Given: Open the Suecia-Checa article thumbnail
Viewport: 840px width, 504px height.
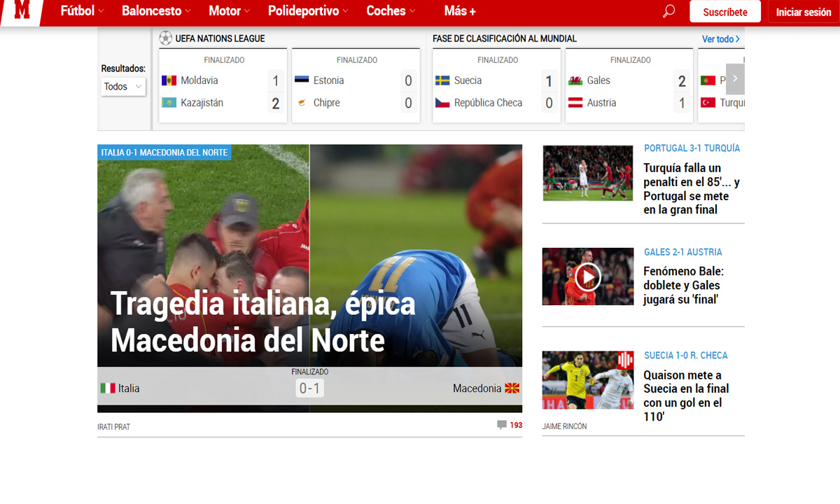Looking at the screenshot, I should coord(588,380).
